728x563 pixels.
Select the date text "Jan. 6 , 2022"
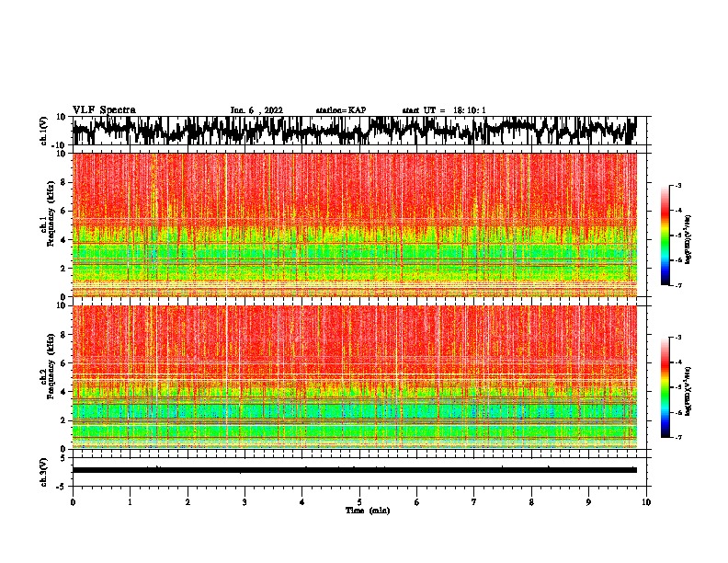[x=256, y=110]
